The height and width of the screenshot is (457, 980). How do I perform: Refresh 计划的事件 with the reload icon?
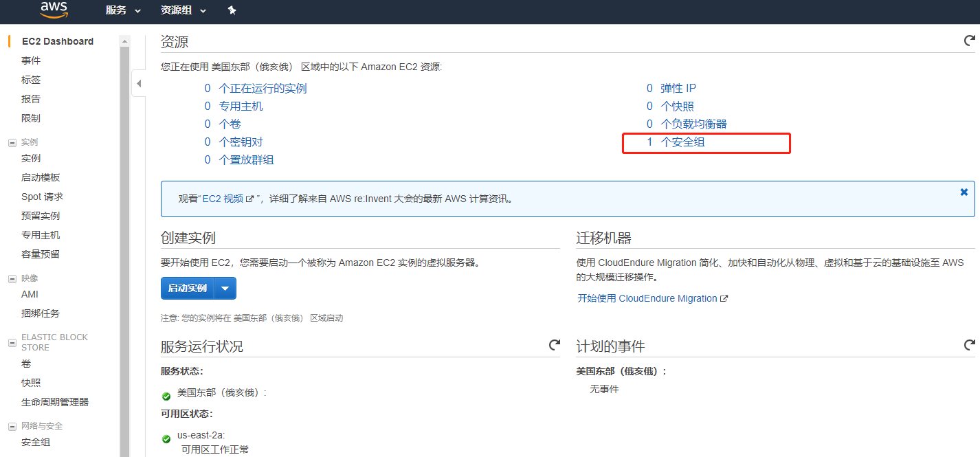969,345
